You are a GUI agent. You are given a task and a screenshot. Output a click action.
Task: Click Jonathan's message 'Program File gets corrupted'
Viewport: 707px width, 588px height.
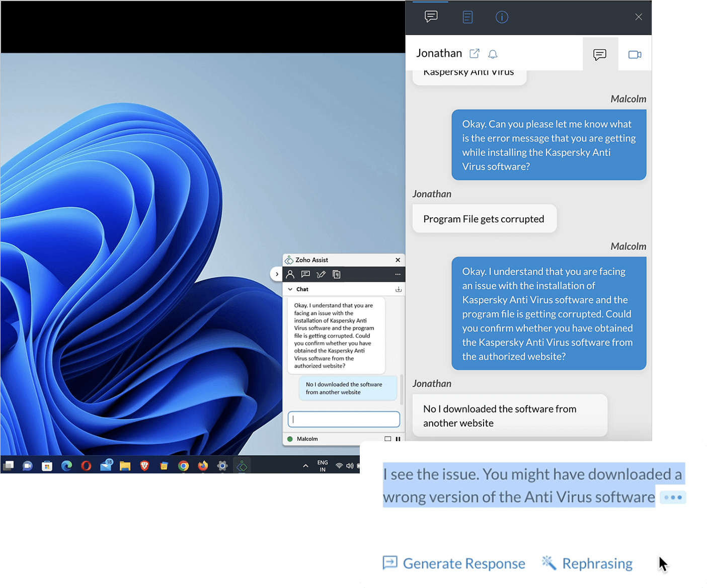pyautogui.click(x=484, y=219)
